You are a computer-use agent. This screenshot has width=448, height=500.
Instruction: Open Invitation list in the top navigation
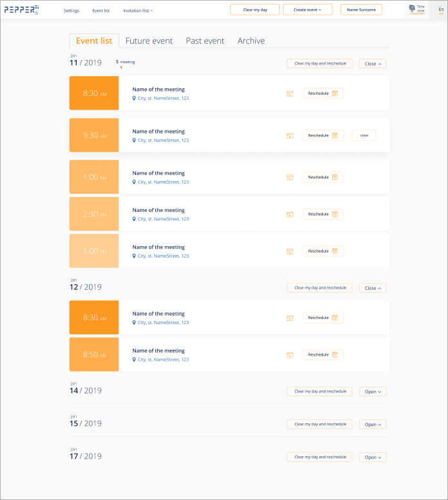click(136, 10)
